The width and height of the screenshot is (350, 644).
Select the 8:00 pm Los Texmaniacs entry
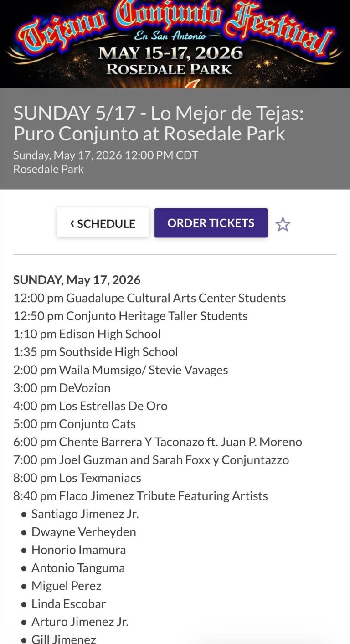[77, 478]
